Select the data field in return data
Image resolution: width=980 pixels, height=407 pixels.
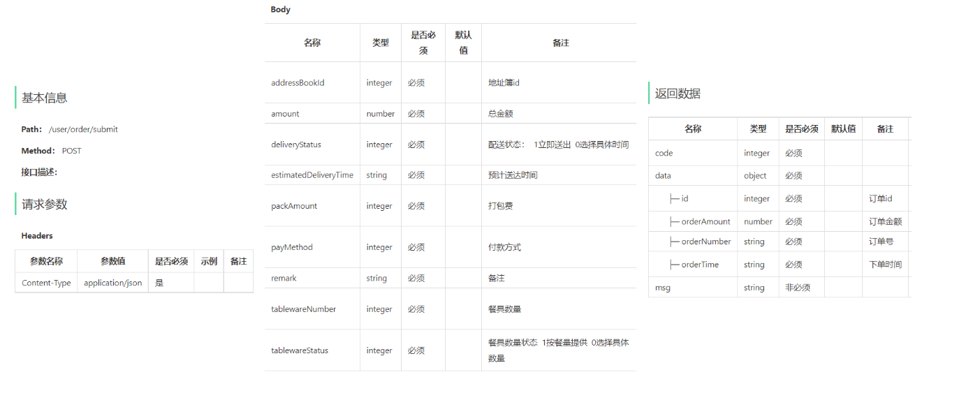coord(663,176)
